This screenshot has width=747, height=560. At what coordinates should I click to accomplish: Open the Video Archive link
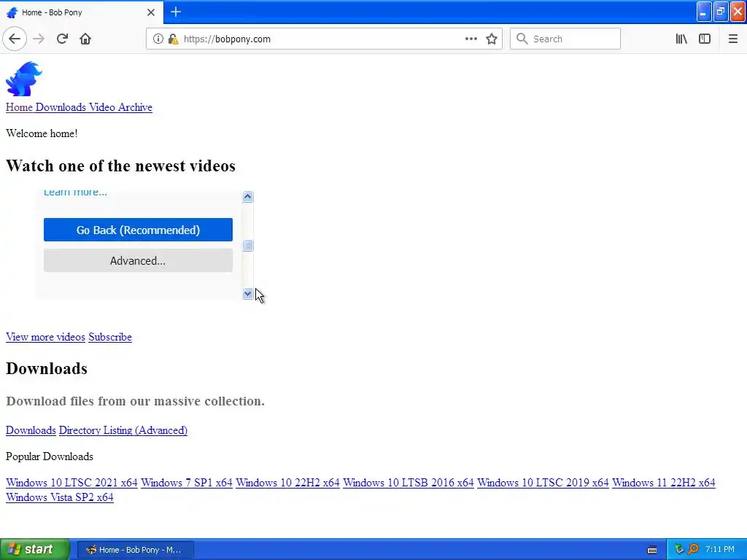click(120, 107)
